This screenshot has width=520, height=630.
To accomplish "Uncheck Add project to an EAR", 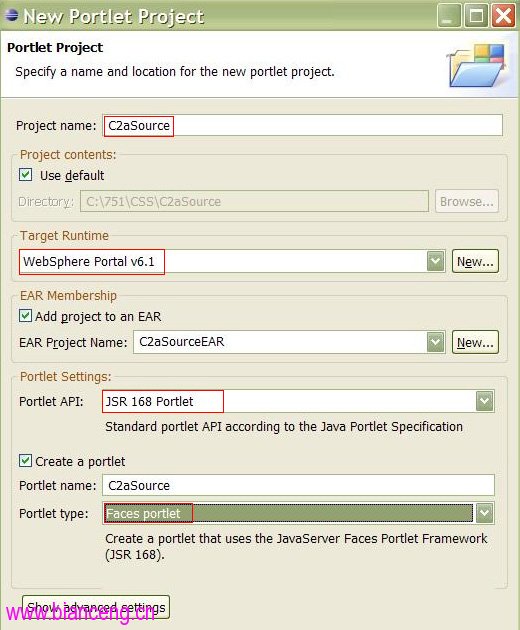I will pyautogui.click(x=26, y=316).
